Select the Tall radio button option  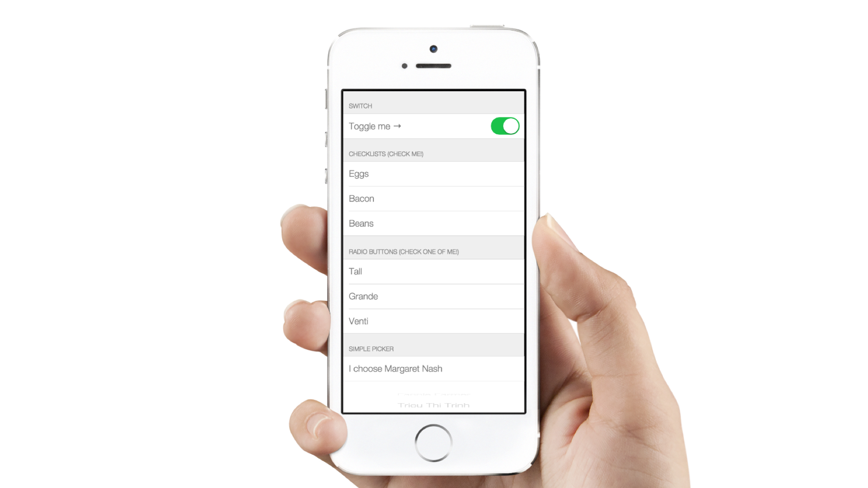coord(434,271)
